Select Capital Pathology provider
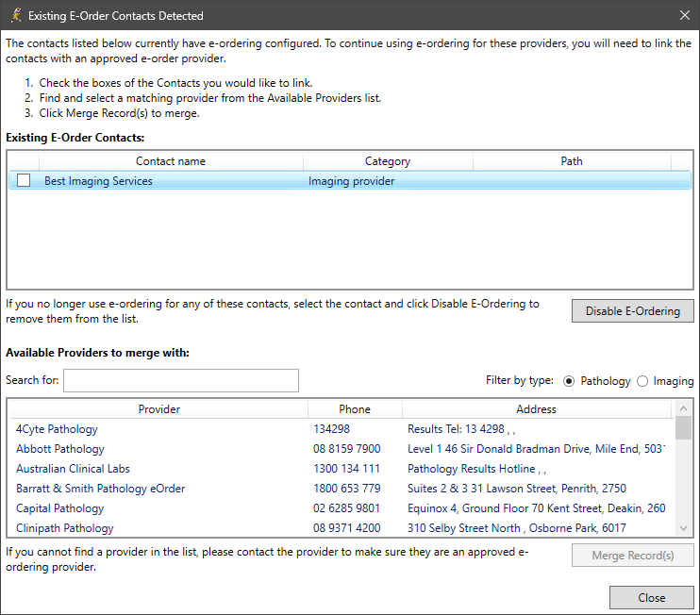700x615 pixels. (59, 507)
